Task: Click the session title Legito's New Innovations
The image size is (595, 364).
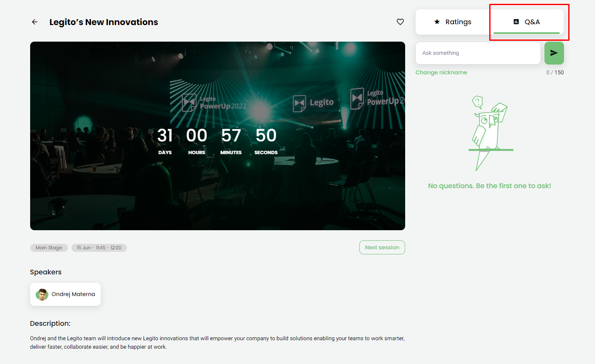Action: [104, 22]
